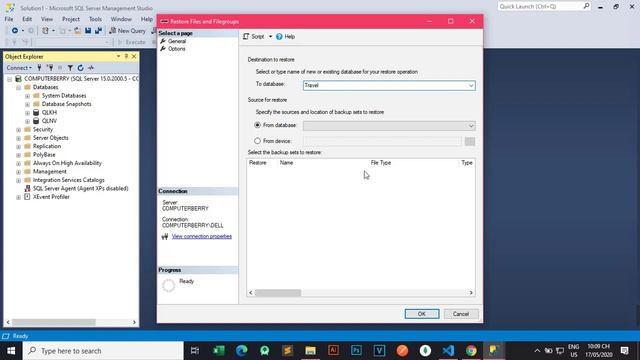Image resolution: width=640 pixels, height=360 pixels.
Task: Click the backup sets horizontal scrollbar thumb
Action: [278, 293]
